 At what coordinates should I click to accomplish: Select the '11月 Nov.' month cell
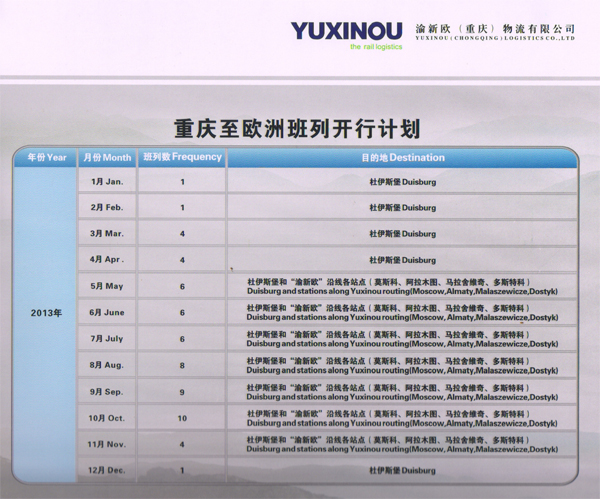[x=107, y=444]
